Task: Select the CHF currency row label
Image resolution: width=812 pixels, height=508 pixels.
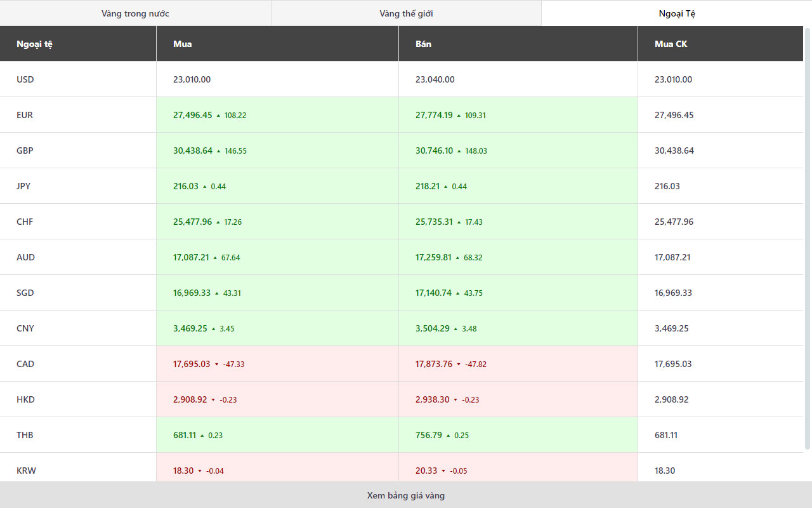Action: [25, 222]
